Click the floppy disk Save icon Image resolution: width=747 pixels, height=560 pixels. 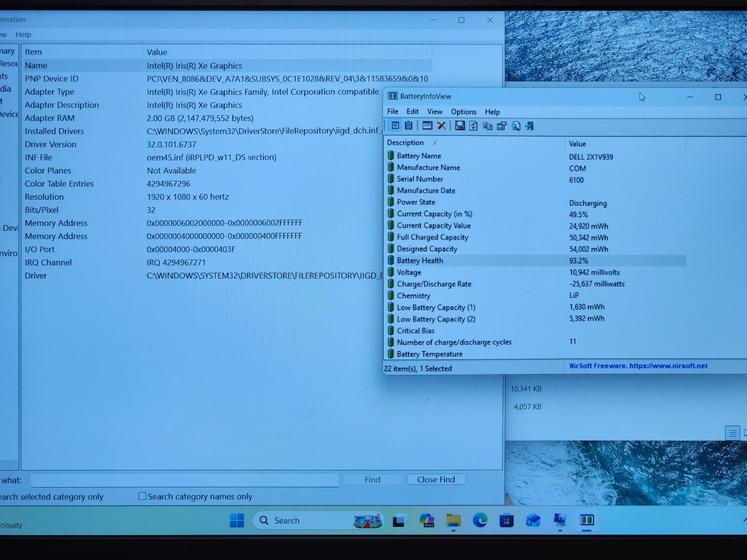pos(460,126)
